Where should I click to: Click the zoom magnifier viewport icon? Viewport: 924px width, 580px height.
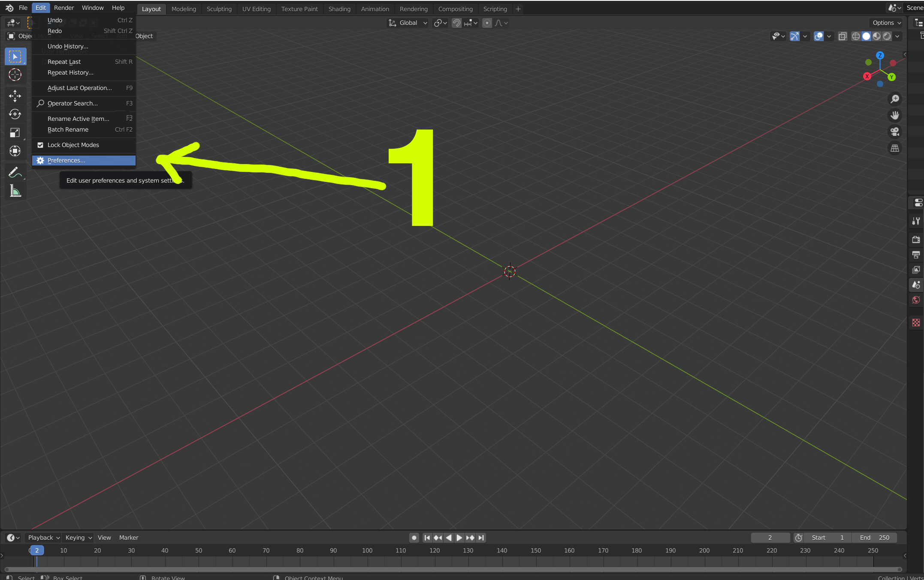(894, 99)
